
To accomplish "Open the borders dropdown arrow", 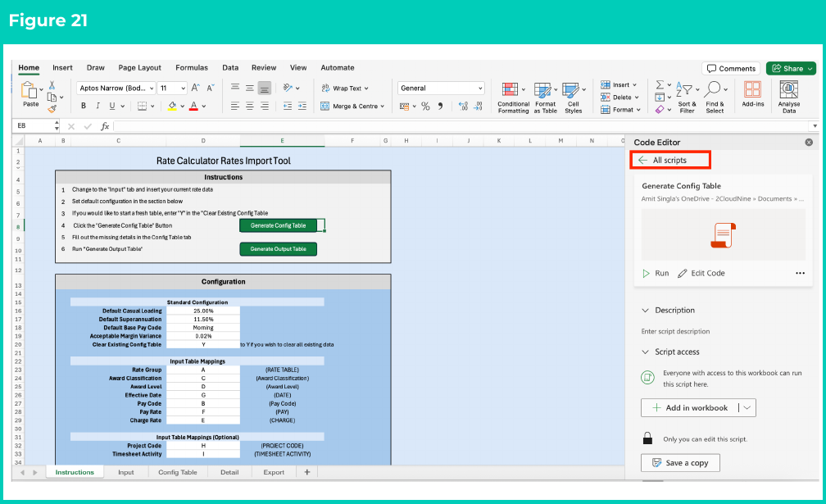I will click(x=152, y=106).
